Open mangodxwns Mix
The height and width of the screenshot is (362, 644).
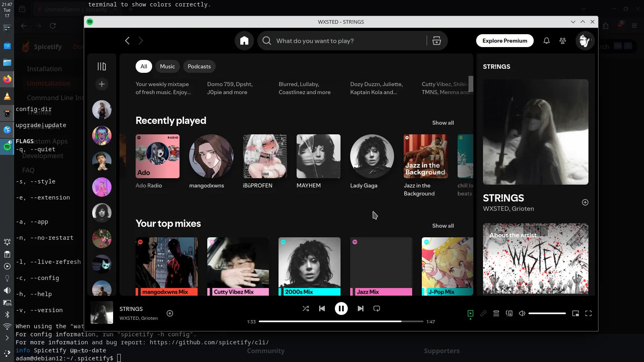tap(167, 266)
